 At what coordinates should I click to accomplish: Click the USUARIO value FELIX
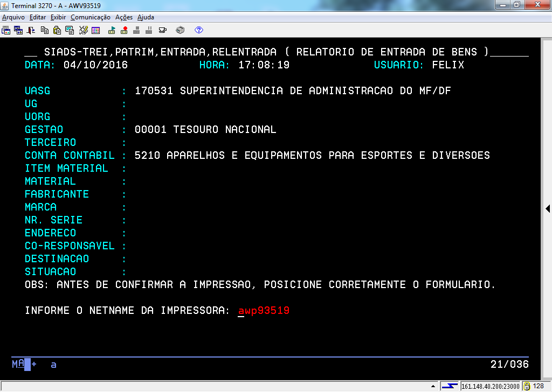pyautogui.click(x=448, y=65)
